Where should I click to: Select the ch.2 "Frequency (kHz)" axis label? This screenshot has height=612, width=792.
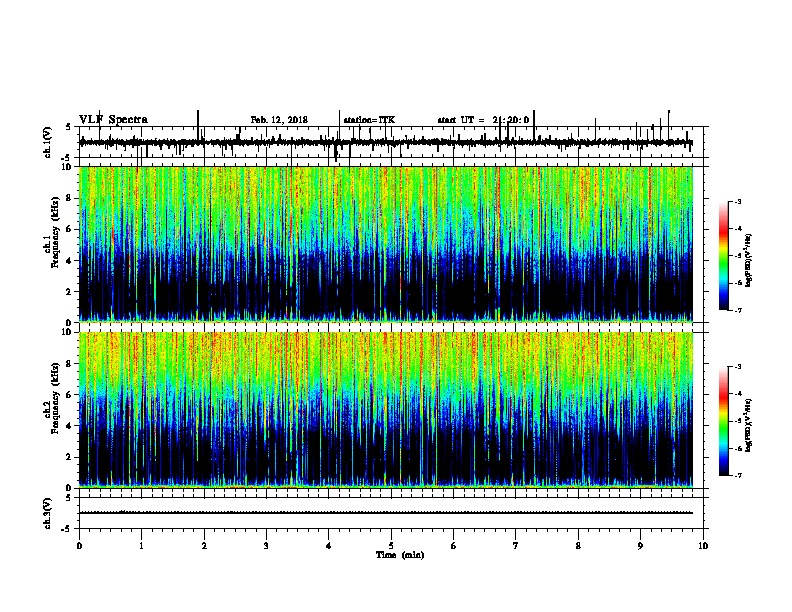(55, 398)
